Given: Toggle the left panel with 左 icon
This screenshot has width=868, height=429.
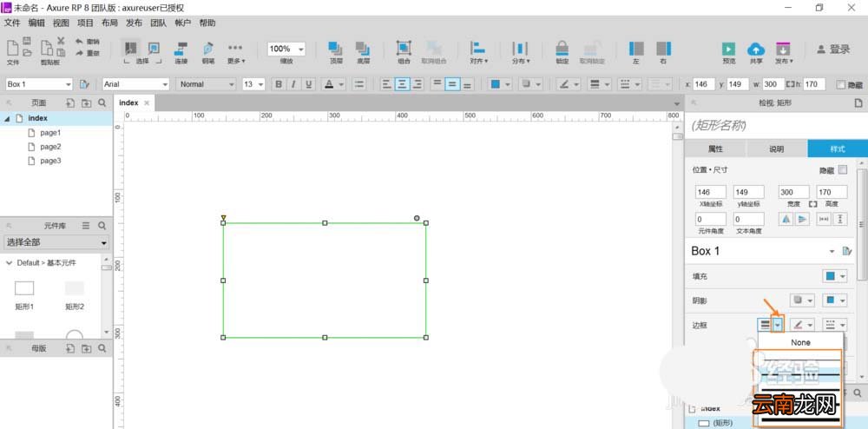Looking at the screenshot, I should [636, 49].
